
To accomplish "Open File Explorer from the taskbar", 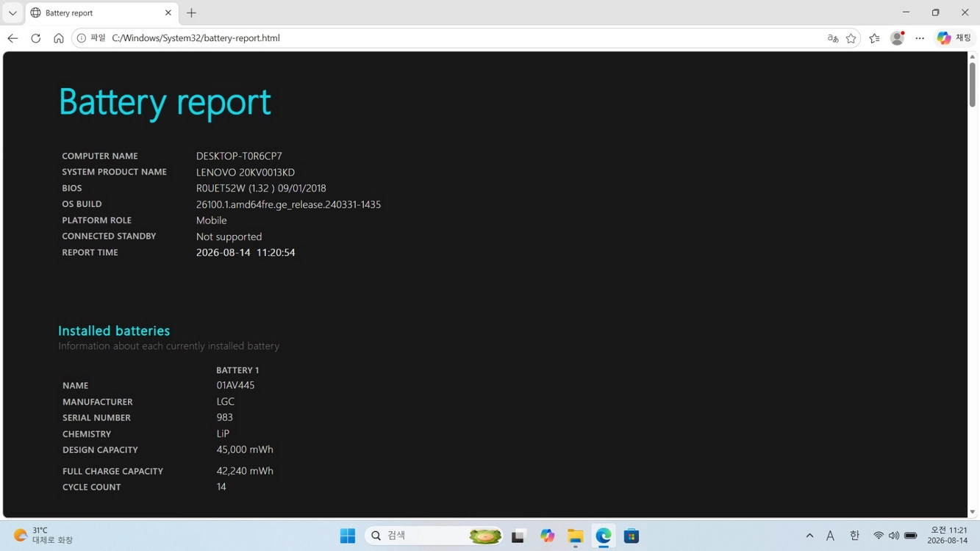I will pyautogui.click(x=575, y=536).
